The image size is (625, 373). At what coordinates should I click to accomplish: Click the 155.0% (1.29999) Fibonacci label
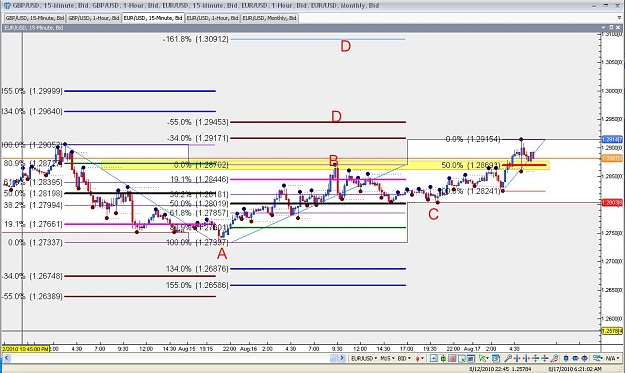pyautogui.click(x=32, y=91)
